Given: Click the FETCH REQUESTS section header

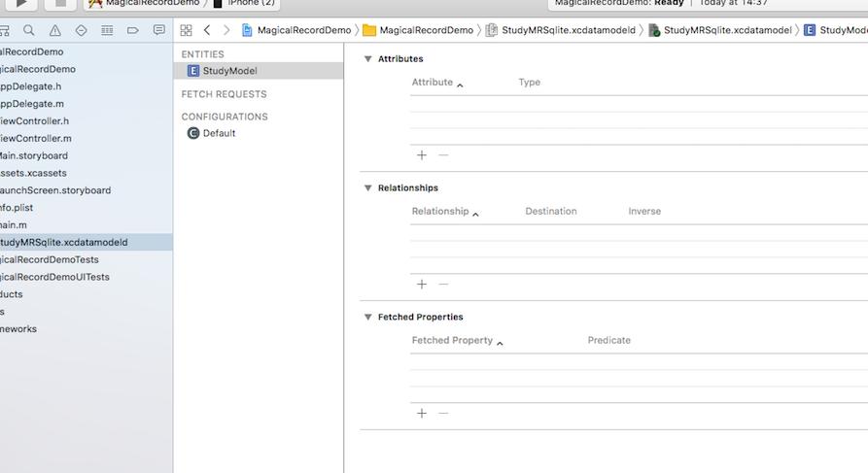Looking at the screenshot, I should 224,94.
